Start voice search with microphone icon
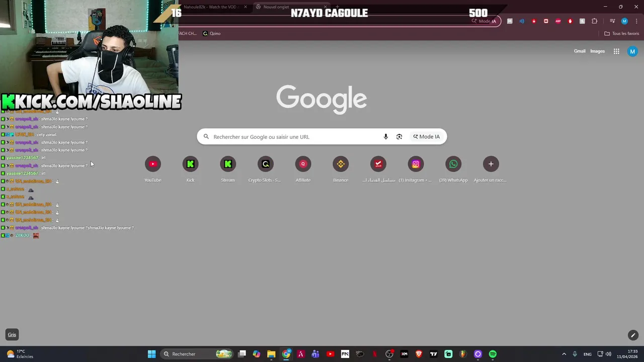Screen dimensions: 644x362 [x=386, y=137]
